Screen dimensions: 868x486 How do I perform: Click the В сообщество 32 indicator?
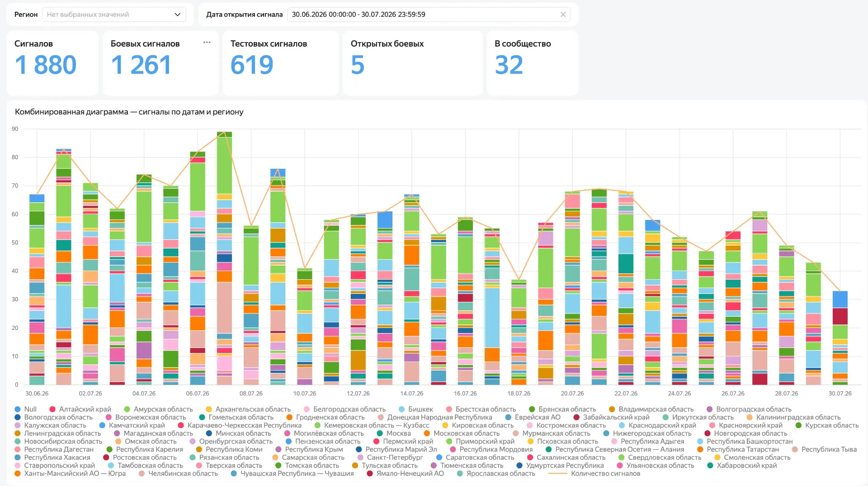coord(533,63)
